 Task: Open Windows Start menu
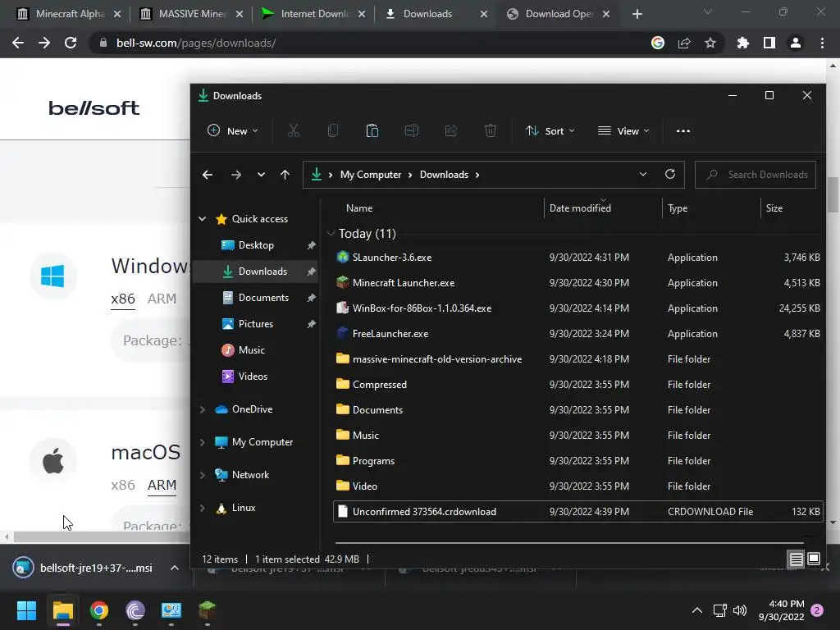coord(26,610)
